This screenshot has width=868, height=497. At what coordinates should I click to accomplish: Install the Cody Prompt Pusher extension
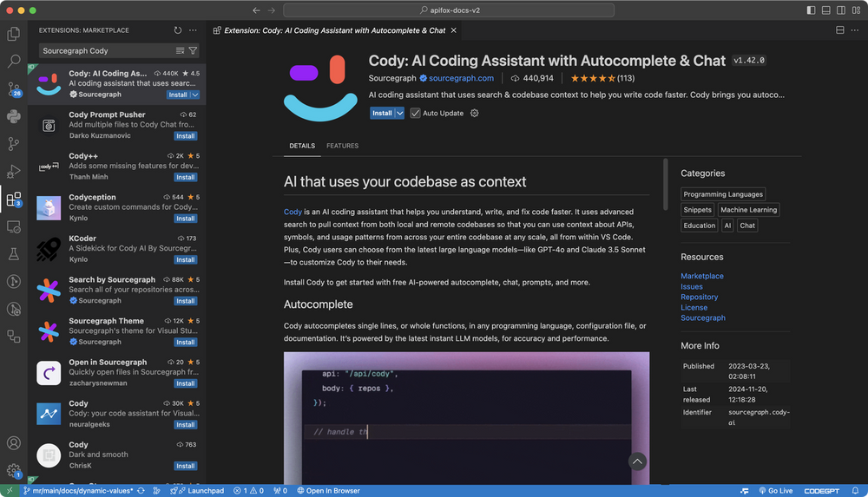coord(185,136)
